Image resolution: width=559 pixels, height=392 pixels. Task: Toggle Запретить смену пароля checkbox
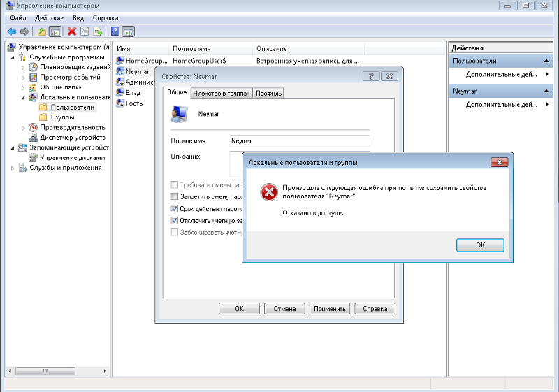click(174, 196)
